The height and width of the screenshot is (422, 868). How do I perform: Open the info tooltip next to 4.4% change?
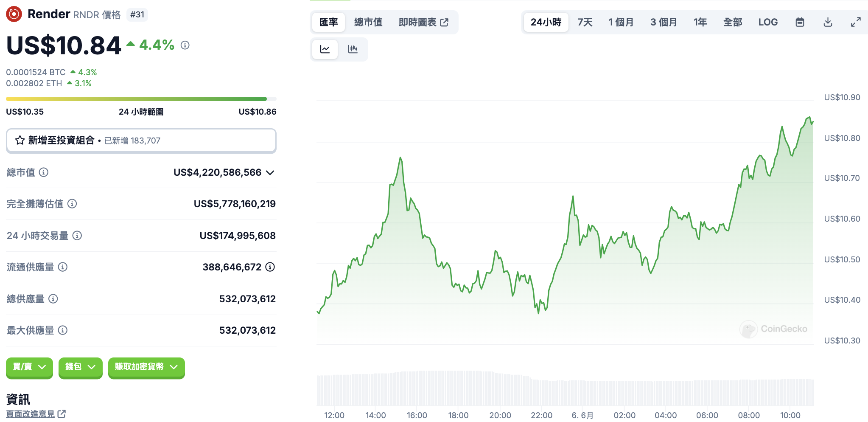click(x=185, y=45)
